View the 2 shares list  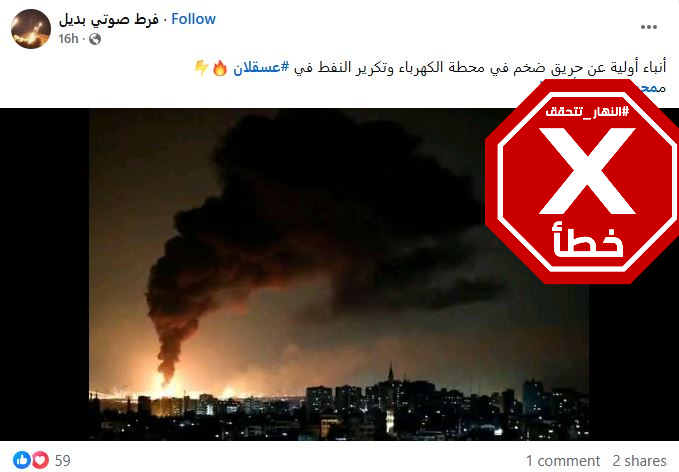(639, 461)
